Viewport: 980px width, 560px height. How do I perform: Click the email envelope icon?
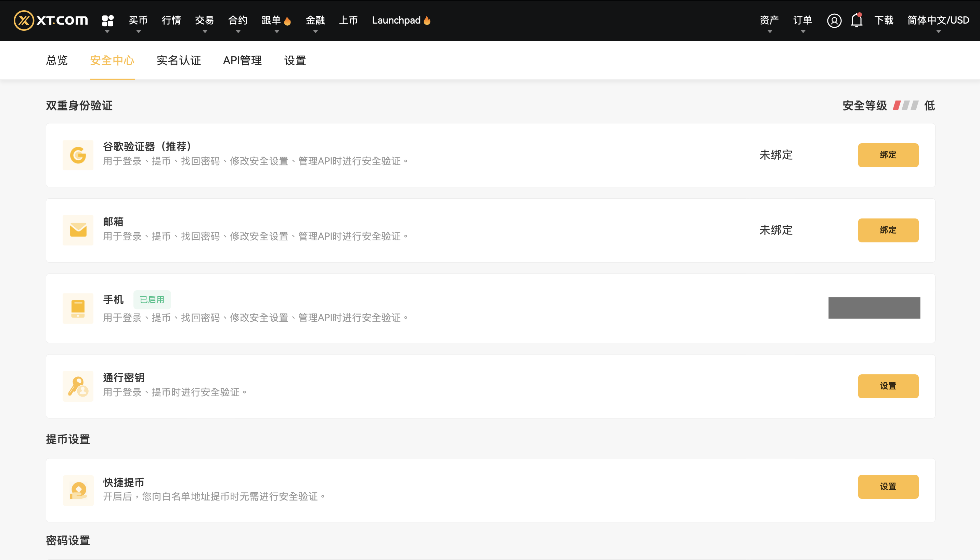[x=78, y=230]
